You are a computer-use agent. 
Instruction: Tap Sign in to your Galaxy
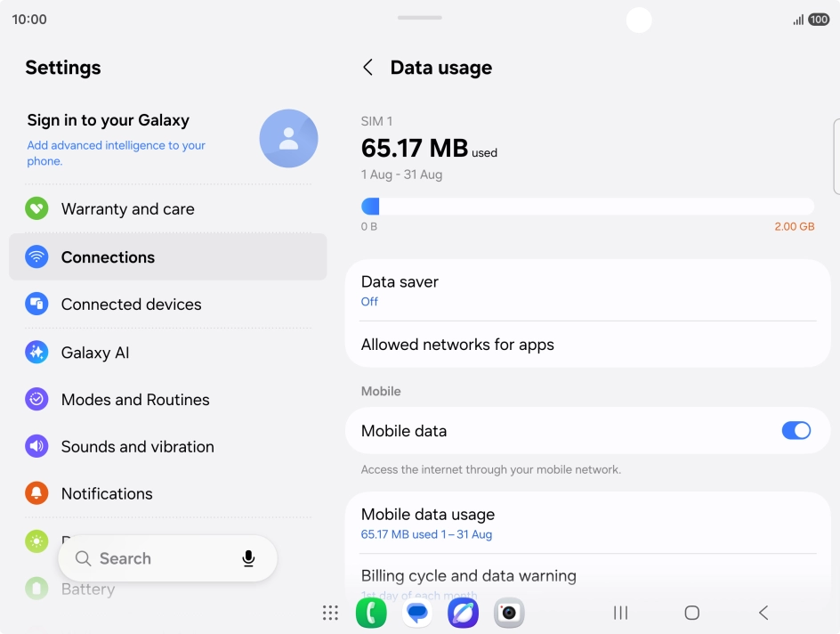[109, 120]
